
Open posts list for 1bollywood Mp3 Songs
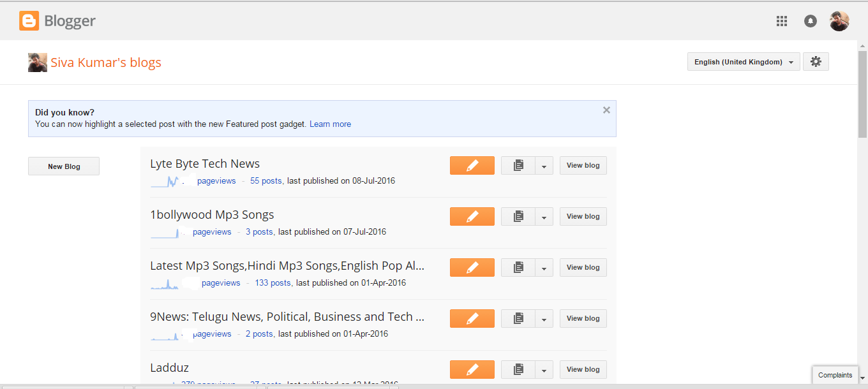click(x=518, y=217)
